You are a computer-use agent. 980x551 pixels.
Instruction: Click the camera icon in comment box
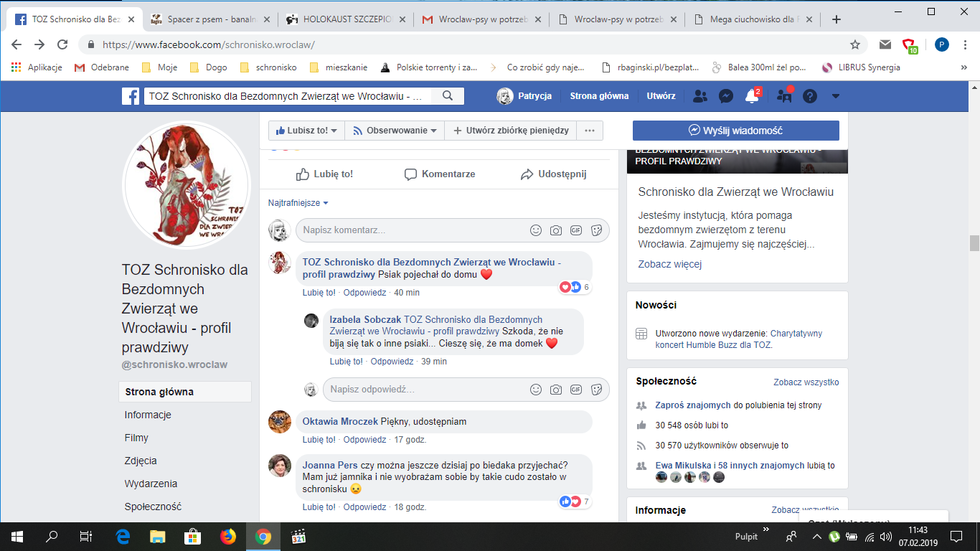coord(555,230)
